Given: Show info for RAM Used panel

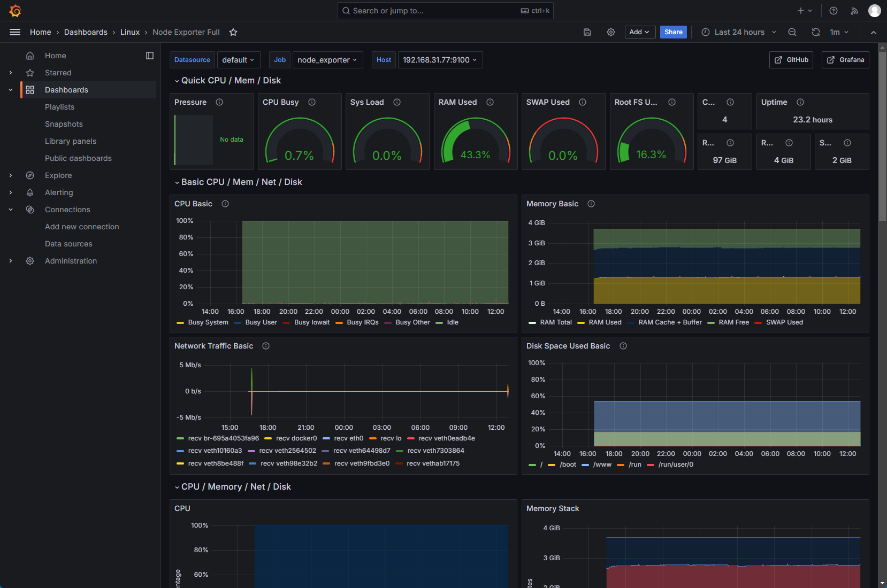Looking at the screenshot, I should pos(490,102).
